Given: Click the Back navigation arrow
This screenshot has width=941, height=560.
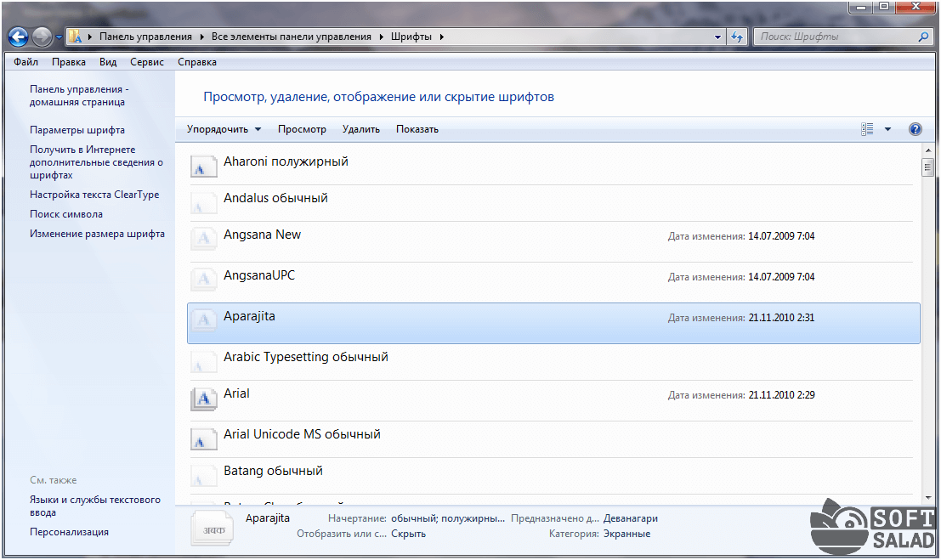Looking at the screenshot, I should (19, 37).
